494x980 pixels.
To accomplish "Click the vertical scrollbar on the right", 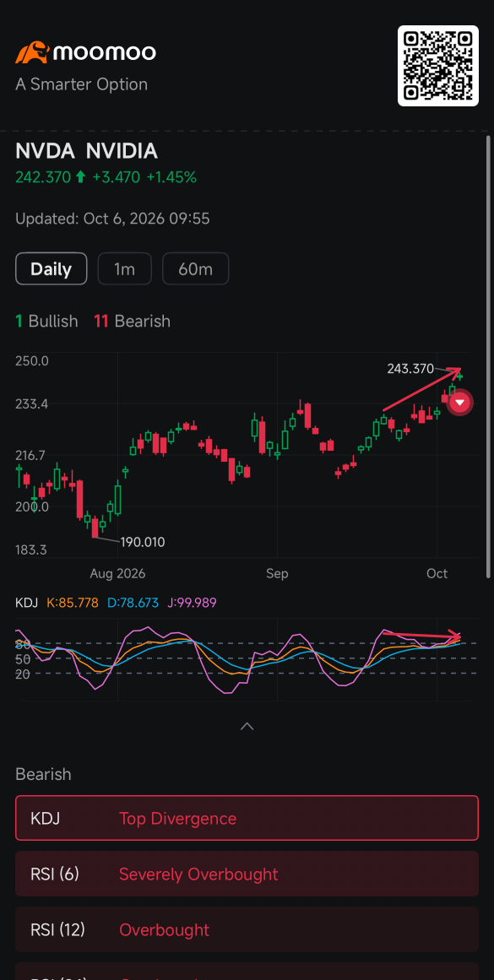I will click(488, 356).
